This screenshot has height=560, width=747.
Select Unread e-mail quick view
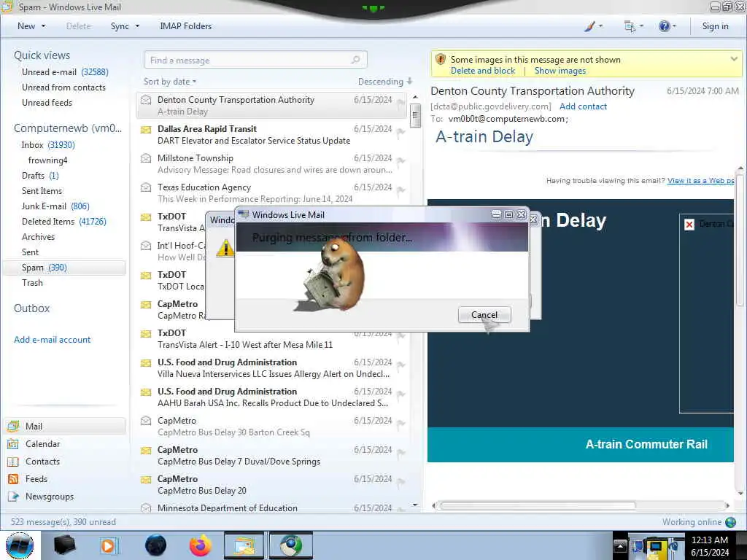tap(65, 72)
